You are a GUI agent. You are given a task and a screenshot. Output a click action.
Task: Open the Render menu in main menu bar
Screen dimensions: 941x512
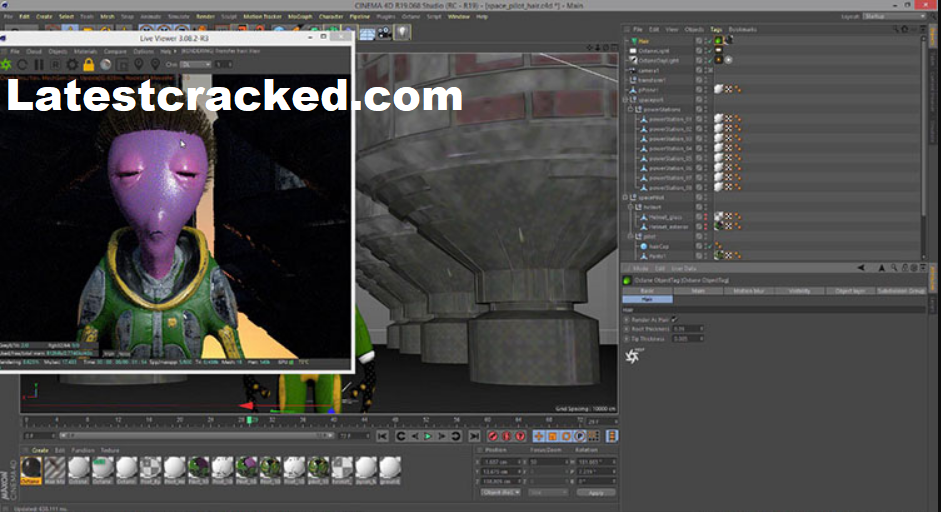(205, 17)
